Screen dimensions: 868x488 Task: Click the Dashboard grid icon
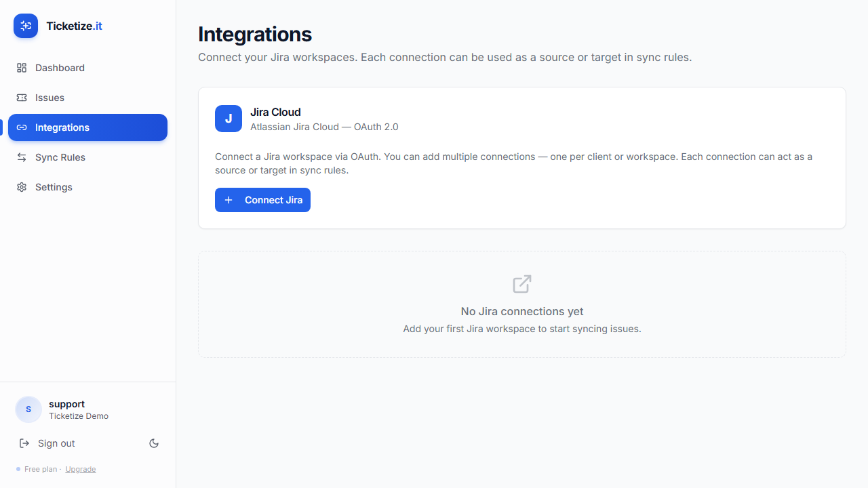click(x=22, y=68)
